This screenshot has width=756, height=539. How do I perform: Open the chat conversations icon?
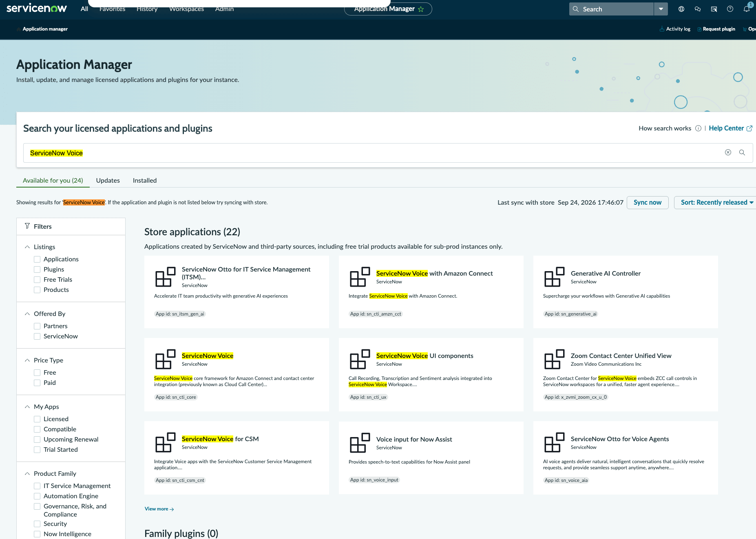click(x=698, y=9)
